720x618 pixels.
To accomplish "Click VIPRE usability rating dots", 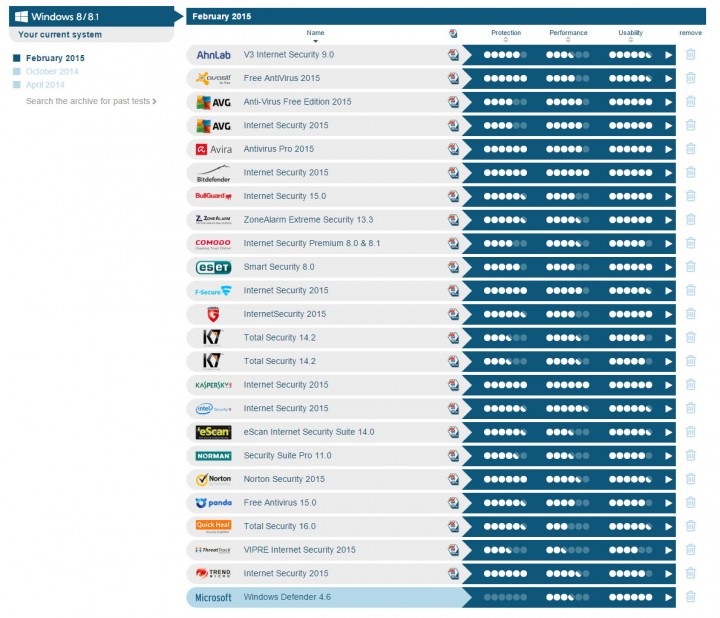I will [x=630, y=550].
